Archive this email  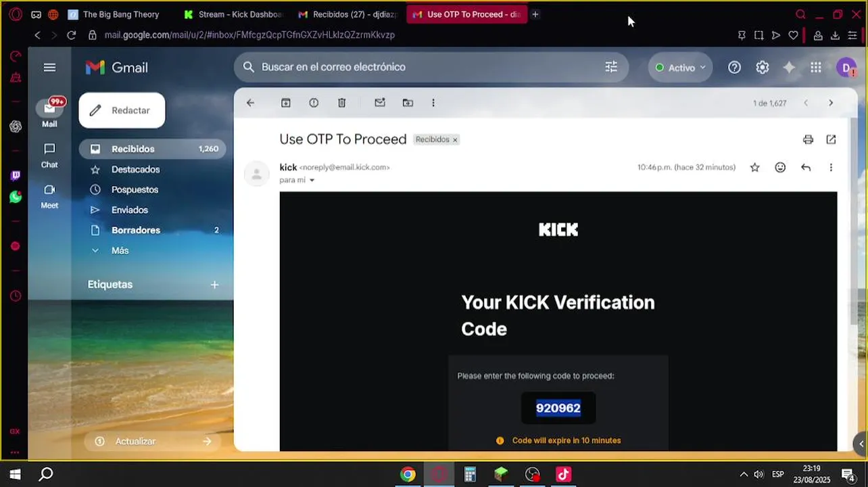coord(286,103)
